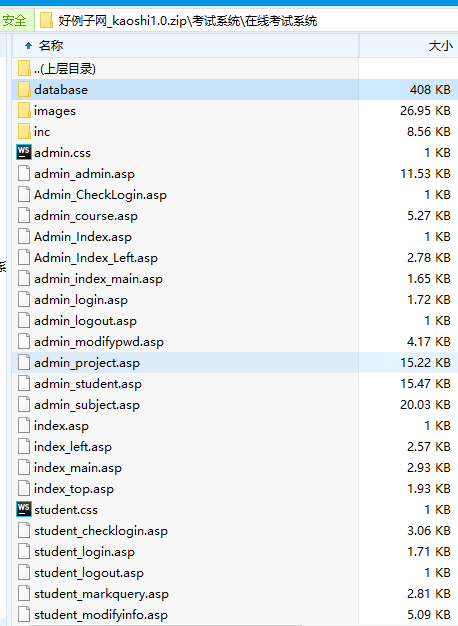Click the sort arrow beside 名称

click(x=28, y=46)
